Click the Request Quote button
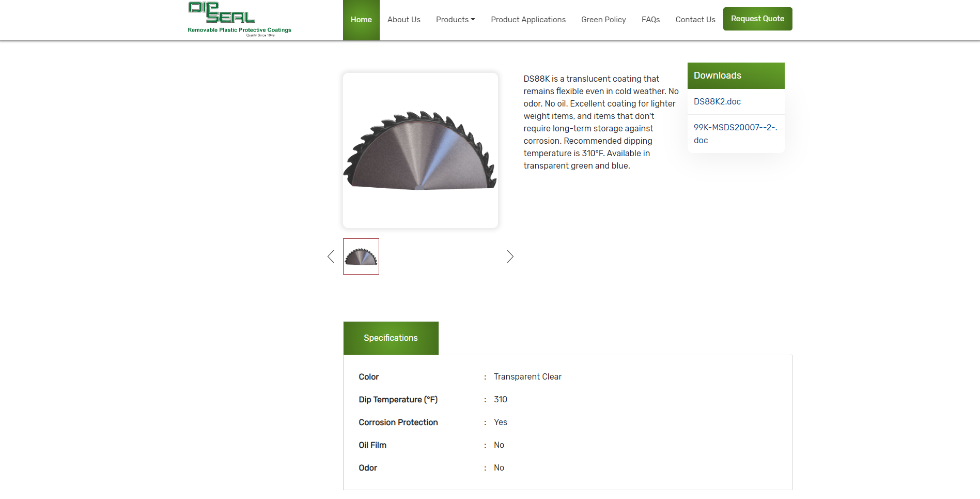980x499 pixels. [757, 19]
